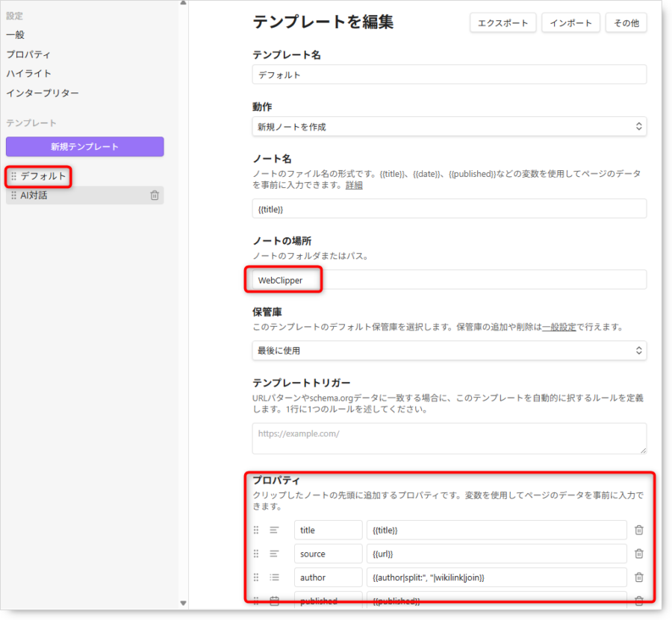Open the その他 options button

(x=626, y=23)
